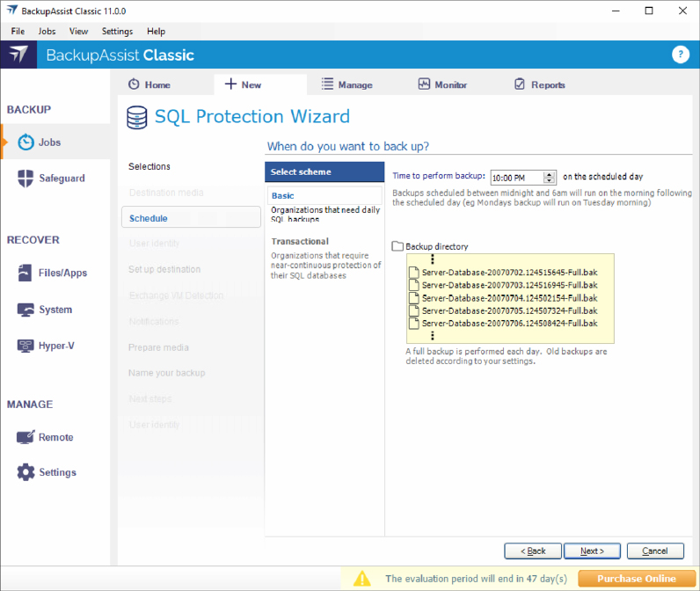Screen dimensions: 700x591
Task: Open the Help menu
Action: (x=156, y=31)
